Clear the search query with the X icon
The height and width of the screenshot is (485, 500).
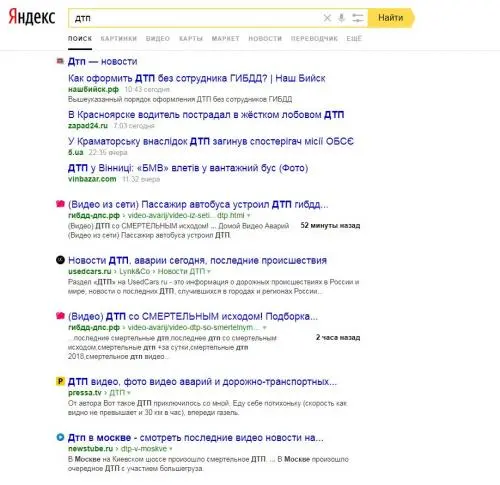327,18
